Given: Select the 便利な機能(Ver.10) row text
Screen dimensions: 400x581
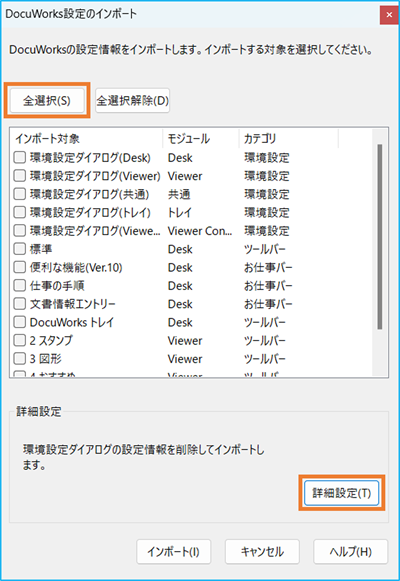Looking at the screenshot, I should (x=76, y=267).
